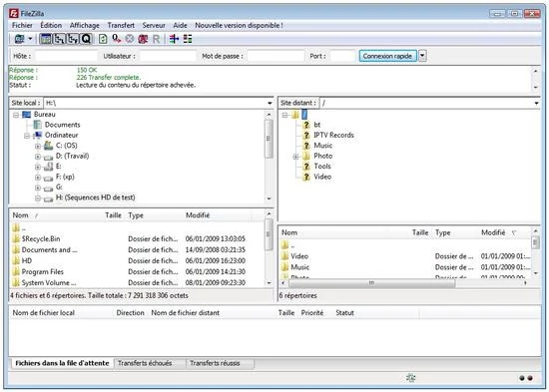Open the quick connect history dropdown
The width and height of the screenshot is (549, 392).
pyautogui.click(x=422, y=56)
